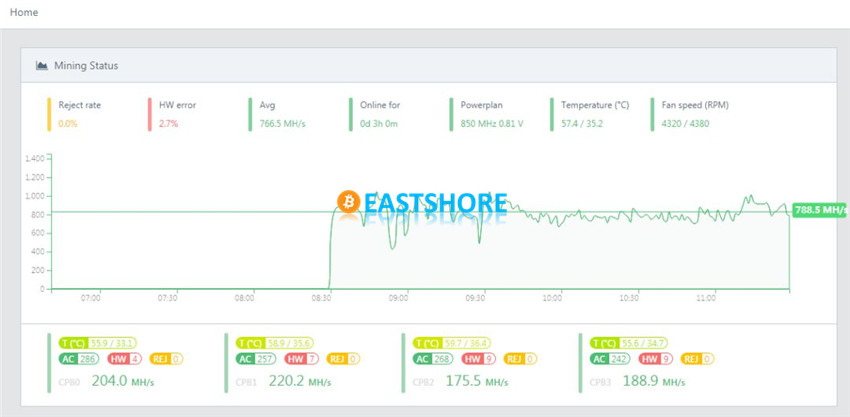The width and height of the screenshot is (850, 417).
Task: Click the CPB0 board label
Action: click(x=69, y=382)
